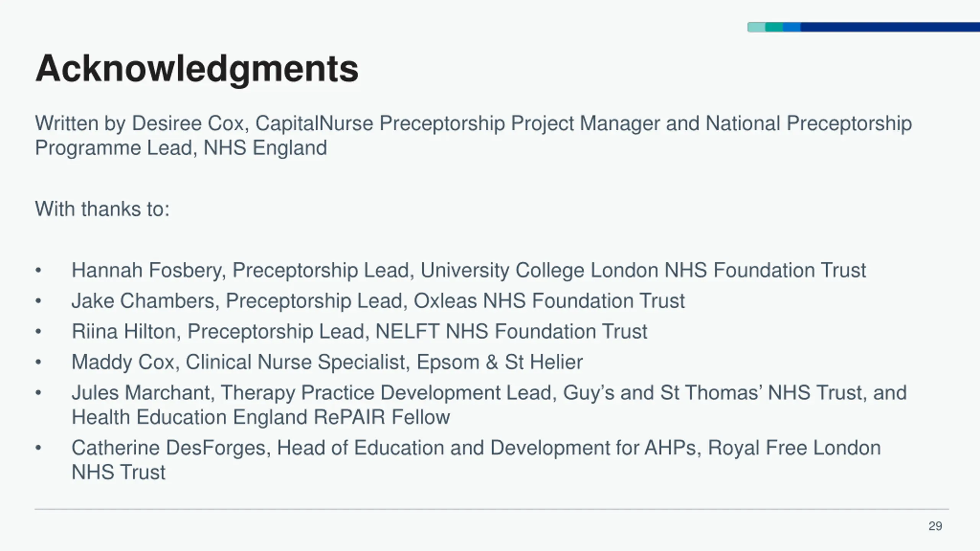Click the bullet point before Catherine DesForges
Viewport: 980px width, 551px height.
(38, 448)
